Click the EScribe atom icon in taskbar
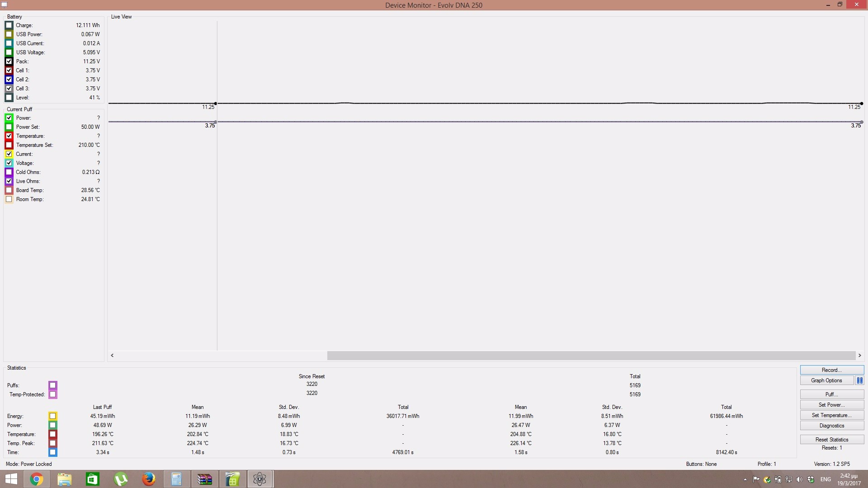 259,479
